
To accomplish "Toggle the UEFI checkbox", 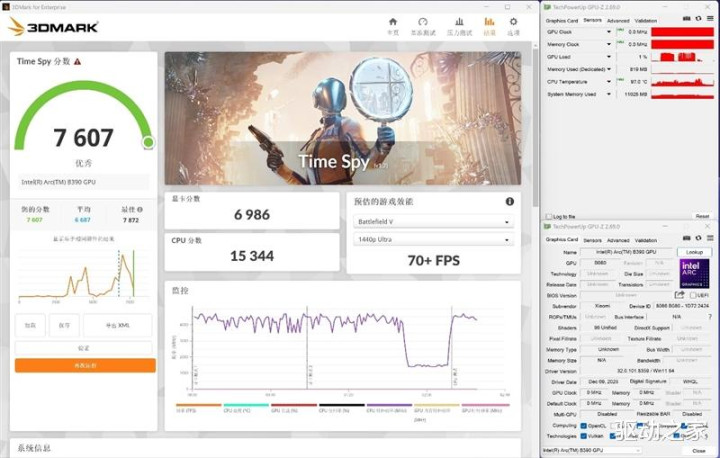I will point(692,295).
